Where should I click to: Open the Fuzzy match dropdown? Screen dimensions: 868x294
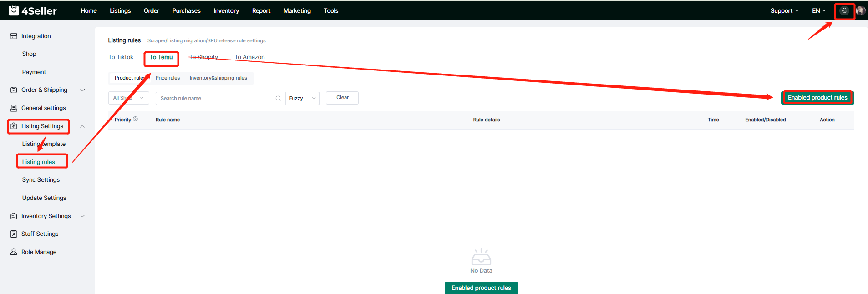click(x=302, y=98)
